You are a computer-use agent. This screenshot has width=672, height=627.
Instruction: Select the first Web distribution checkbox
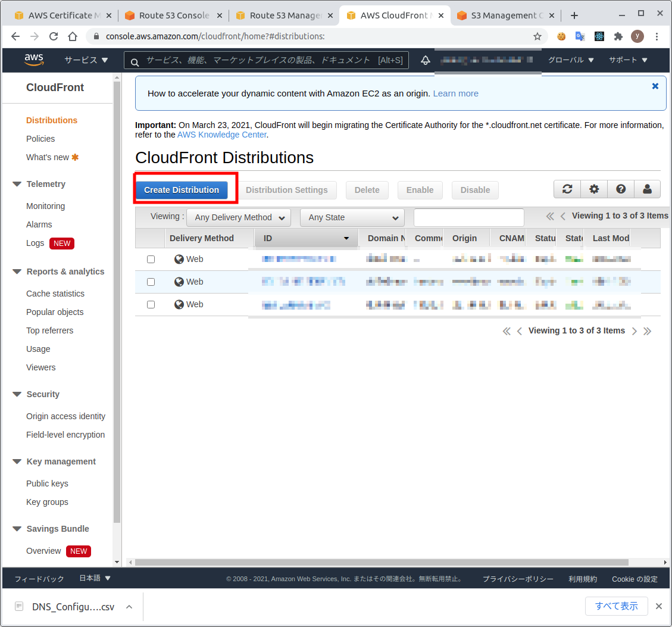tap(151, 260)
